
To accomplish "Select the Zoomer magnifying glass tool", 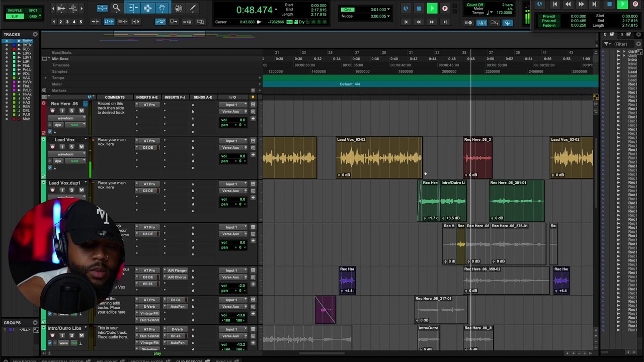I will 116,8.
